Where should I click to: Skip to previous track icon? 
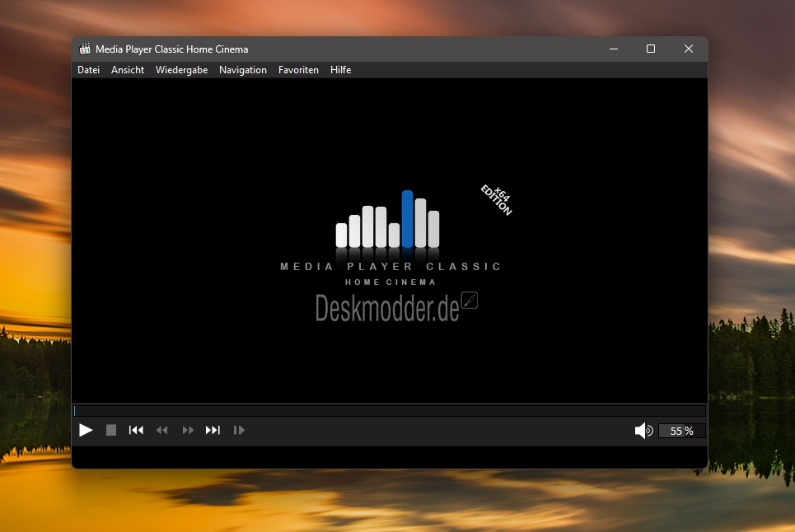pyautogui.click(x=136, y=430)
